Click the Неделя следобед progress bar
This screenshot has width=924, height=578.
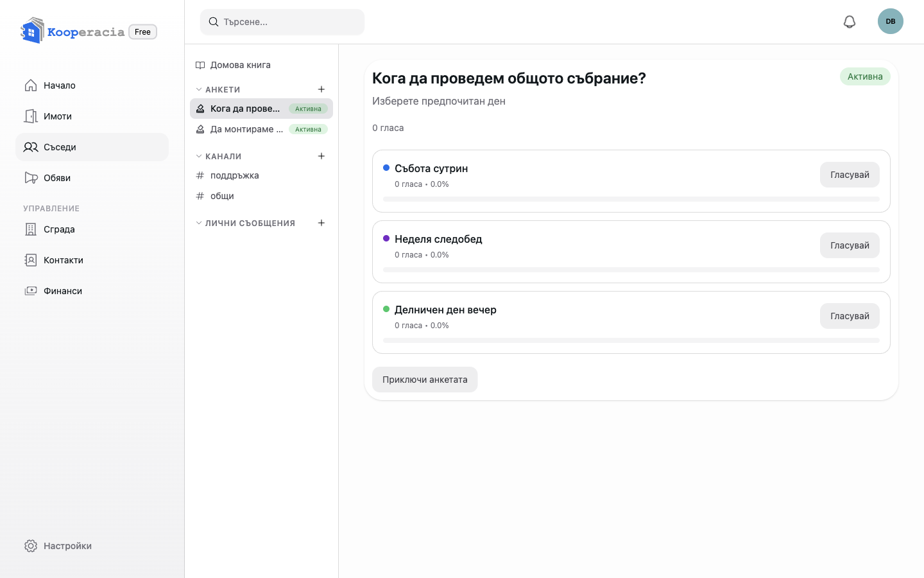click(631, 270)
